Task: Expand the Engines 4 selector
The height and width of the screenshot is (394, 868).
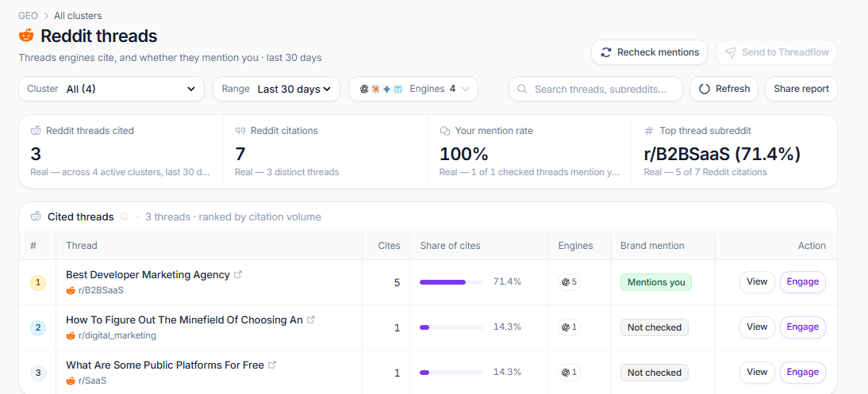Action: (413, 89)
